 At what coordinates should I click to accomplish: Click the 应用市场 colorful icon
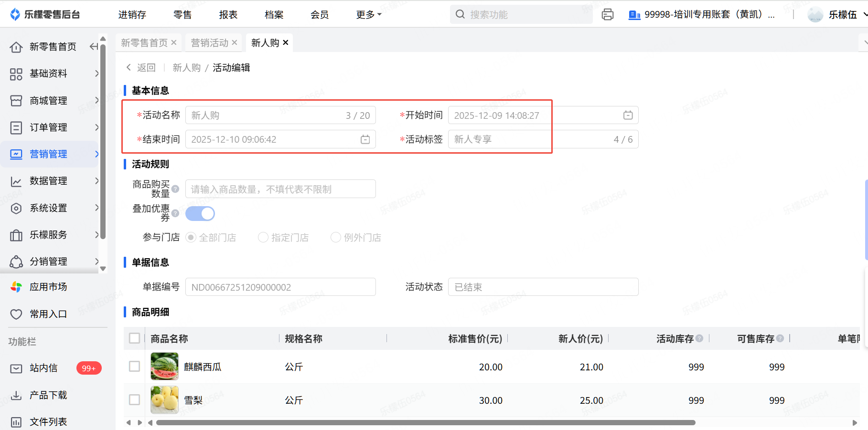coord(16,287)
